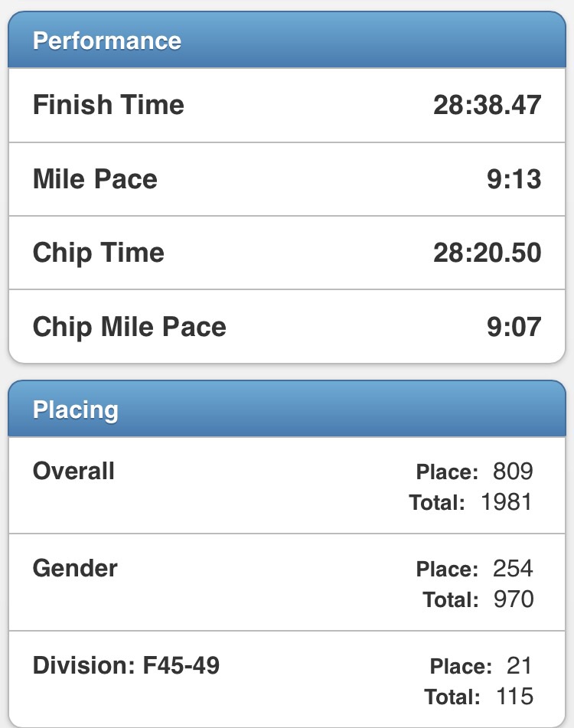This screenshot has height=728, width=574.
Task: Select the Gender placing label
Action: click(75, 568)
